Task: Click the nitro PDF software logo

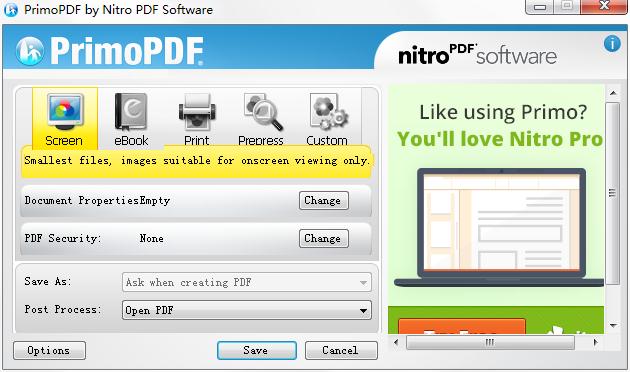Action: (477, 54)
